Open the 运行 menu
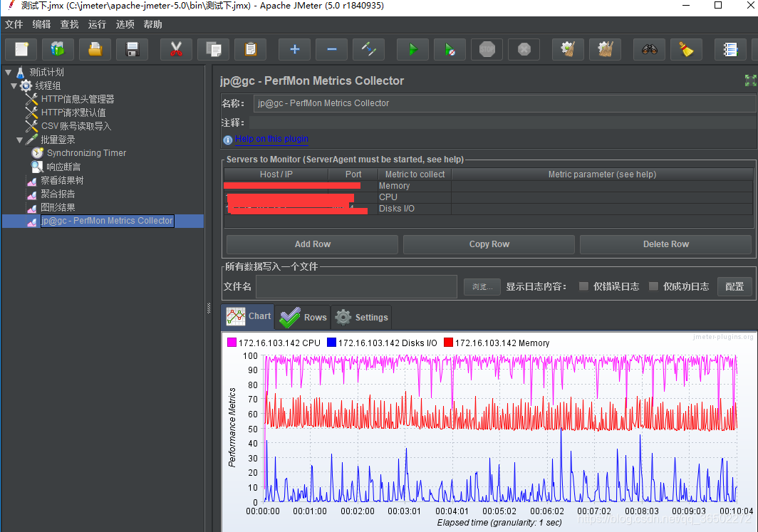Image resolution: width=758 pixels, height=532 pixels. (x=97, y=24)
